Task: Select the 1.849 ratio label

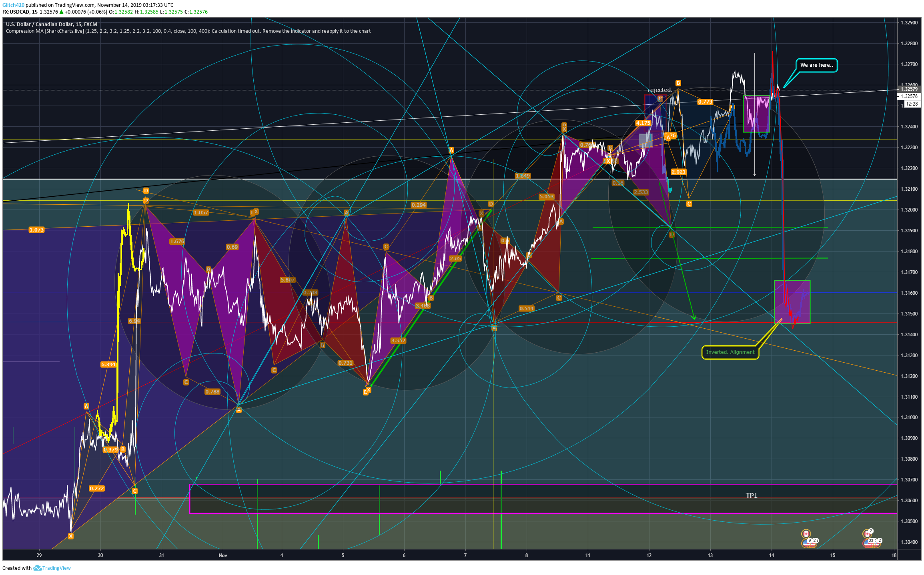Action: pos(523,176)
